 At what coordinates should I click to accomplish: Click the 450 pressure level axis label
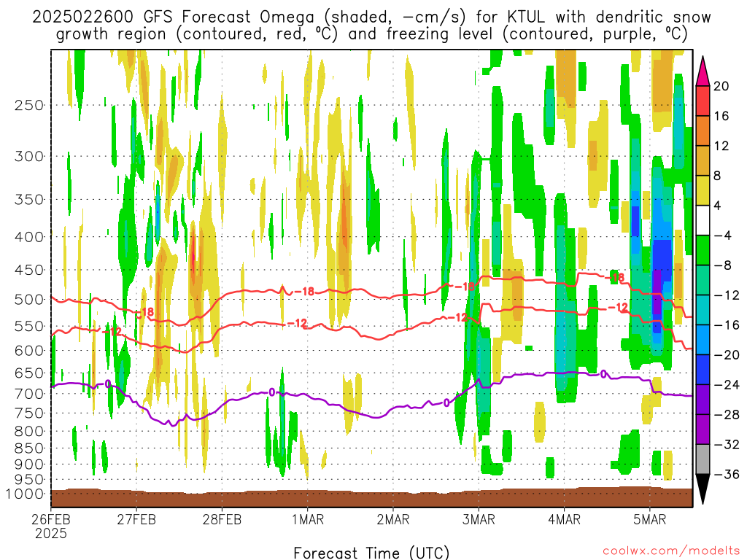29,270
